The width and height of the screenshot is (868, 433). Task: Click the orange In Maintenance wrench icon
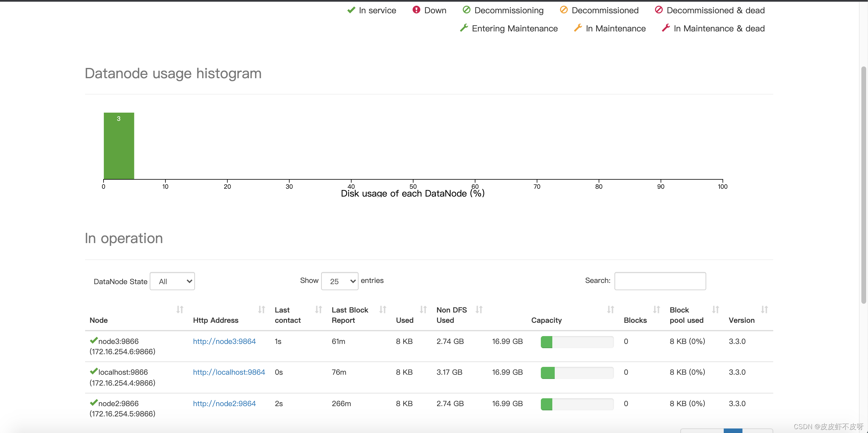point(578,28)
